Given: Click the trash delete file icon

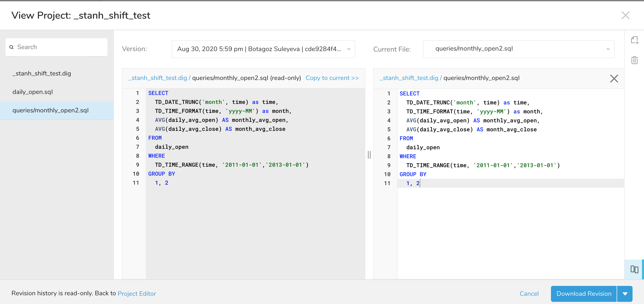Looking at the screenshot, I should coord(634,60).
